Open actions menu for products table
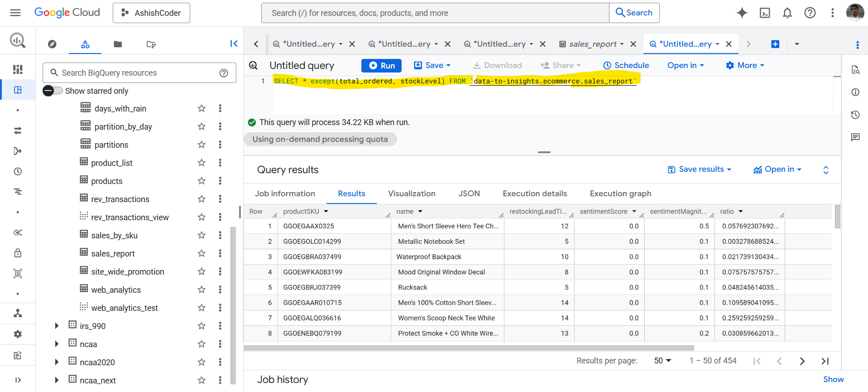This screenshot has height=392, width=868. click(220, 181)
